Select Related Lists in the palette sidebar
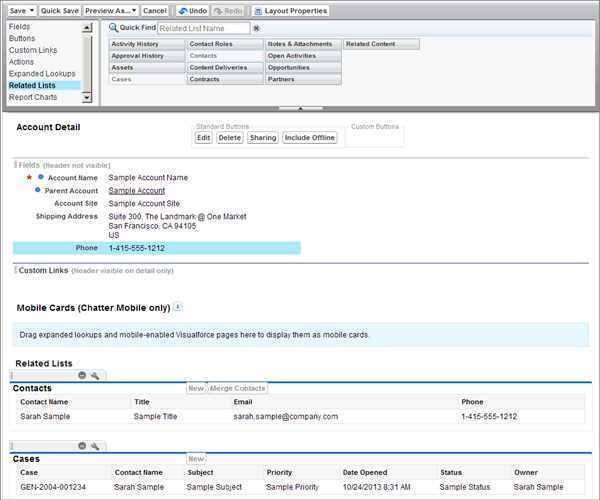Image resolution: width=600 pixels, height=500 pixels. point(31,86)
